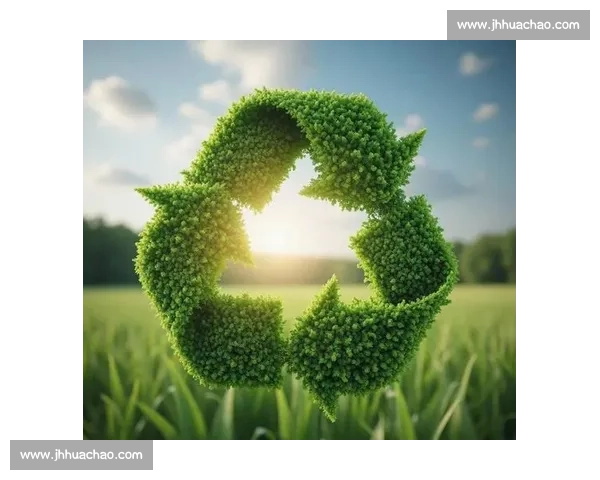Click the trees on the right horizon
600x480 pixels.
pos(488,260)
